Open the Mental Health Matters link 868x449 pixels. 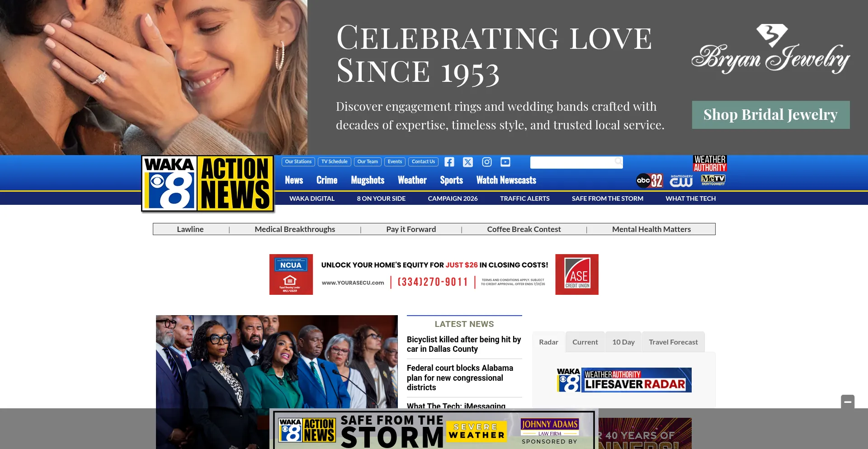click(x=651, y=229)
